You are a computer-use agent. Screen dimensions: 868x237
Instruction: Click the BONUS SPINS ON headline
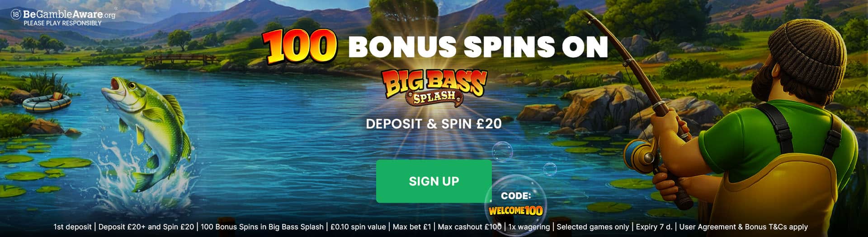(x=478, y=47)
